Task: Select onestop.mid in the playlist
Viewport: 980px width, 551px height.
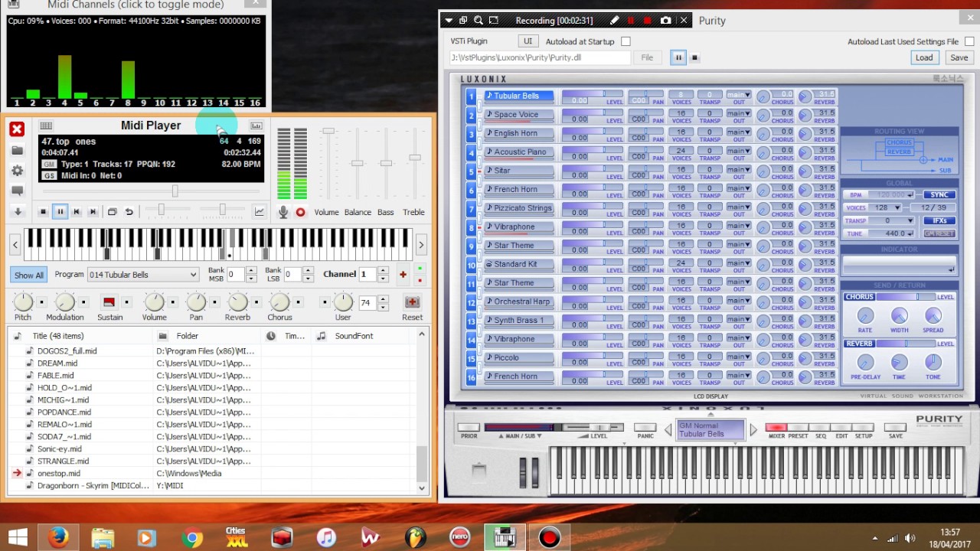Action: 59,473
